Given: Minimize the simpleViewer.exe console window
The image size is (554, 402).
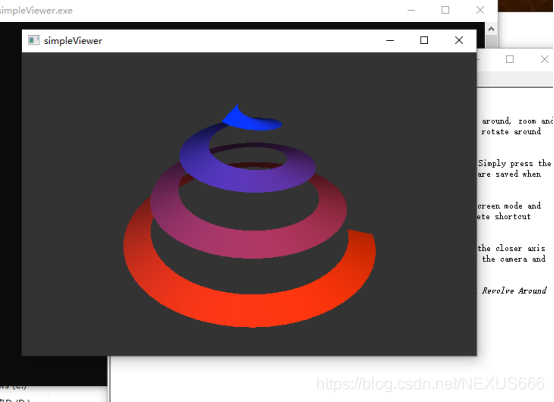Looking at the screenshot, I should tap(411, 10).
